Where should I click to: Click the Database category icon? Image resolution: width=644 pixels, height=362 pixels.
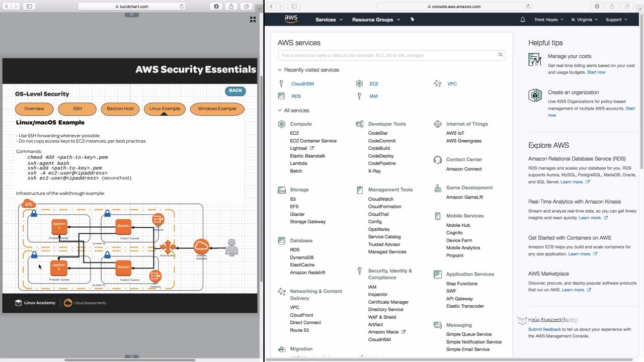tap(282, 241)
